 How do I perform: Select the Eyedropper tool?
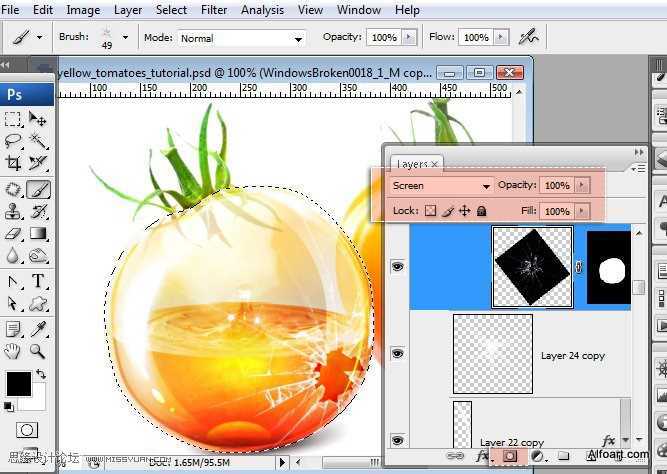(37, 329)
